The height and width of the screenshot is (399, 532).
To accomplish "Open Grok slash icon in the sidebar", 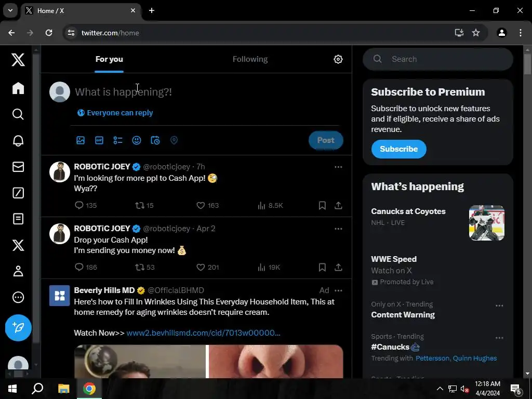I will [x=18, y=193].
